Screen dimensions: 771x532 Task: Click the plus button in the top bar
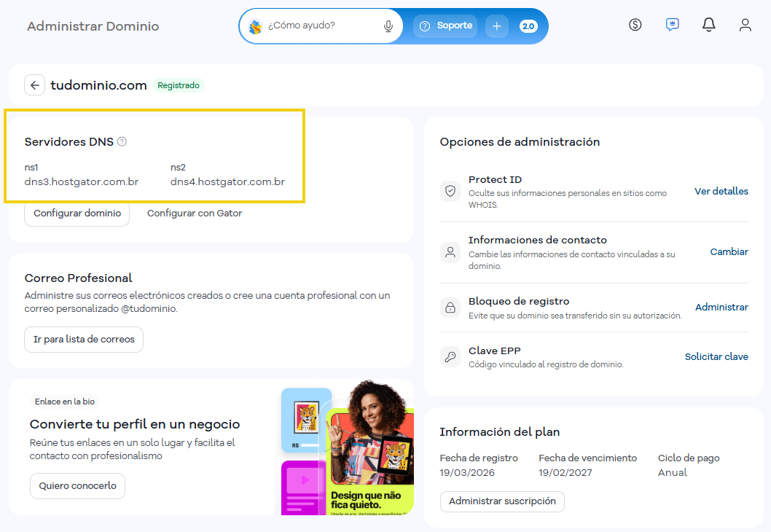tap(496, 26)
